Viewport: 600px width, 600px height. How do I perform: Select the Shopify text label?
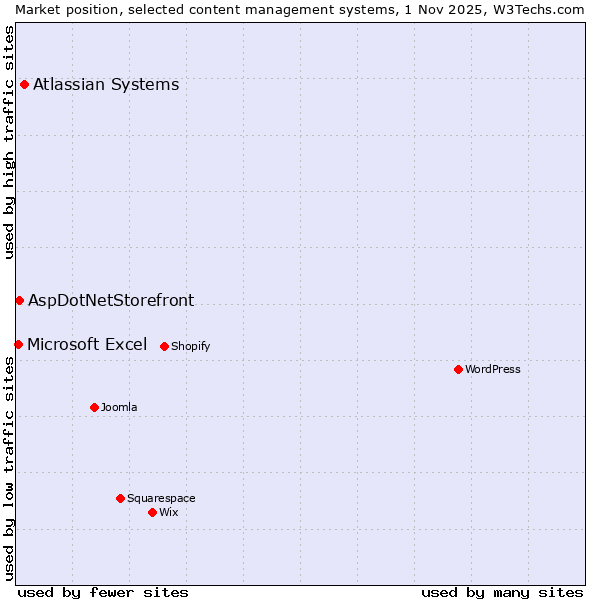(190, 346)
